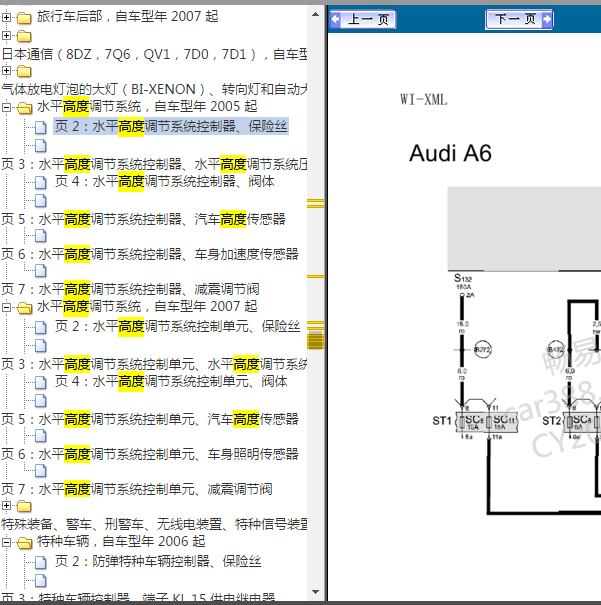This screenshot has height=605, width=601.
Task: Click ST2 fuse holder in diagram
Action: (581, 422)
